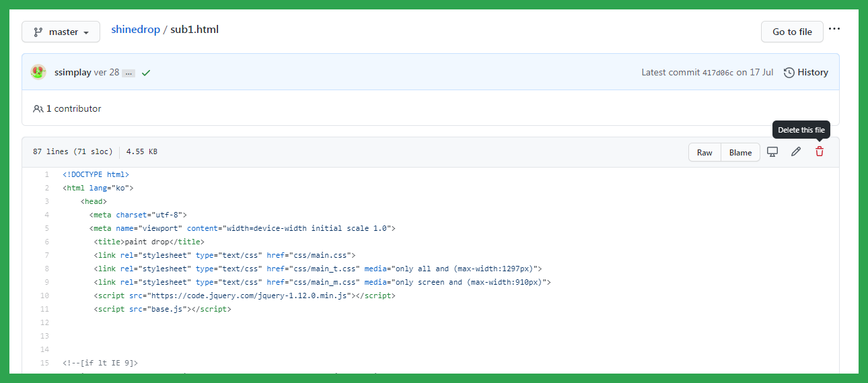Open the shinedrop repository link

pyautogui.click(x=135, y=30)
